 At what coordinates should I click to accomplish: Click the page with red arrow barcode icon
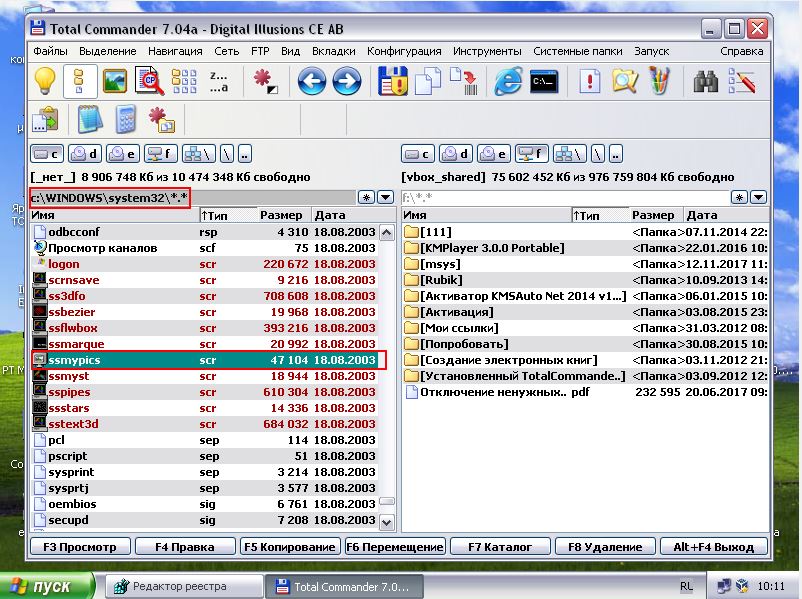click(463, 81)
